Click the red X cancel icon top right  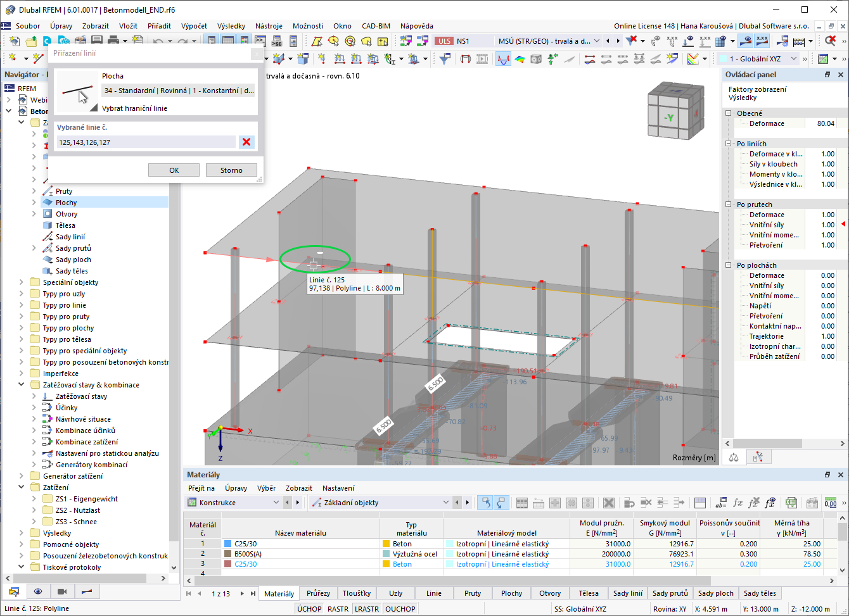pos(831,39)
